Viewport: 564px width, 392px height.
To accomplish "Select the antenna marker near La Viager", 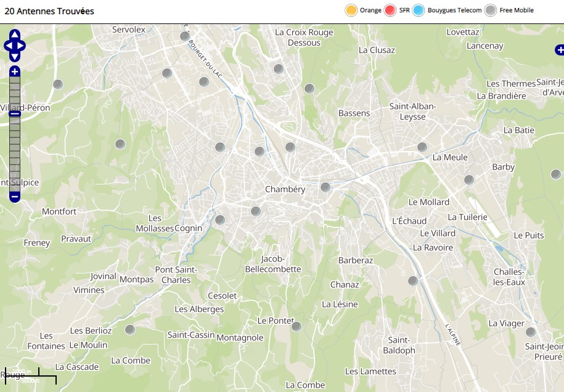I will 531,332.
